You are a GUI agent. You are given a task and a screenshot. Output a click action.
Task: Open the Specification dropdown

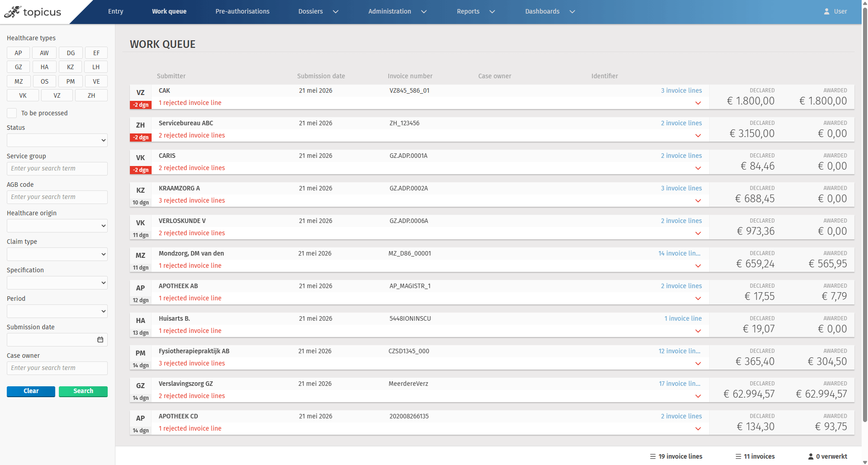pyautogui.click(x=57, y=283)
